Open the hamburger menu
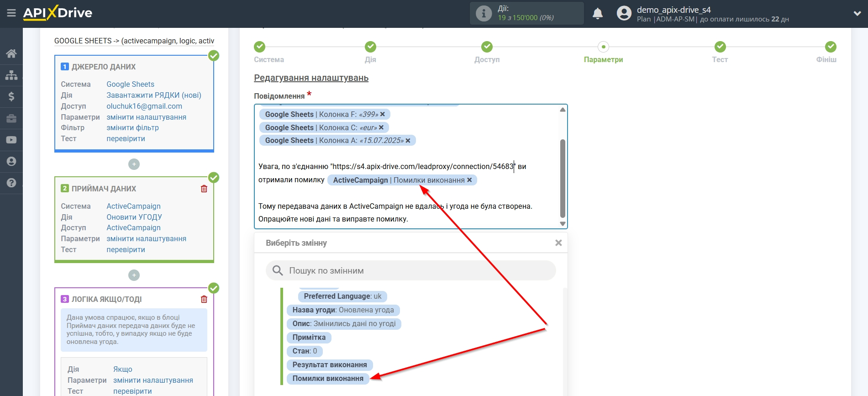 coord(11,13)
